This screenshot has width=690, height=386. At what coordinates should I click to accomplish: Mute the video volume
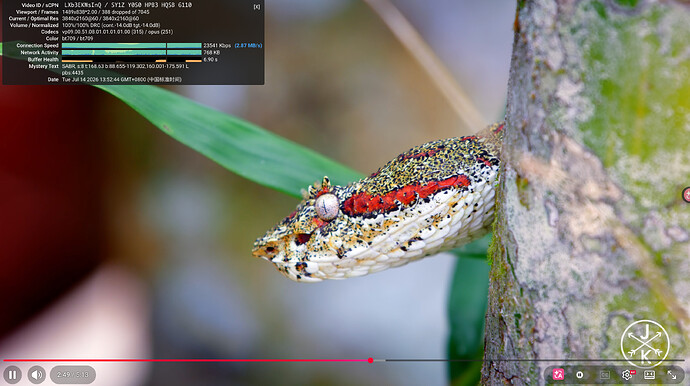[37, 375]
